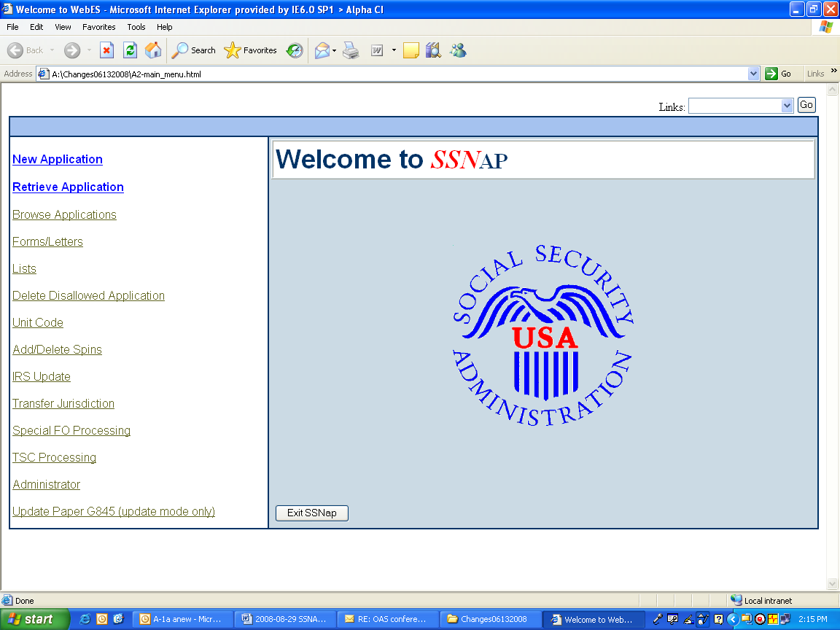Image resolution: width=840 pixels, height=630 pixels.
Task: Click the Research books icon
Action: (x=433, y=50)
